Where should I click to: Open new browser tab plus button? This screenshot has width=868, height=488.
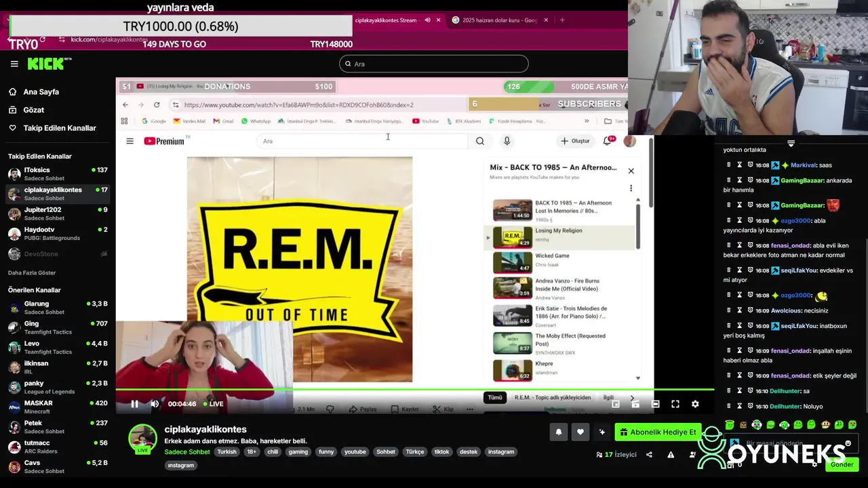[x=562, y=20]
